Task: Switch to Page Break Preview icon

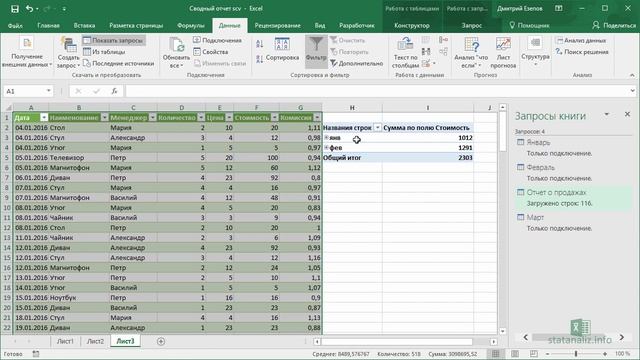Action: click(533, 353)
